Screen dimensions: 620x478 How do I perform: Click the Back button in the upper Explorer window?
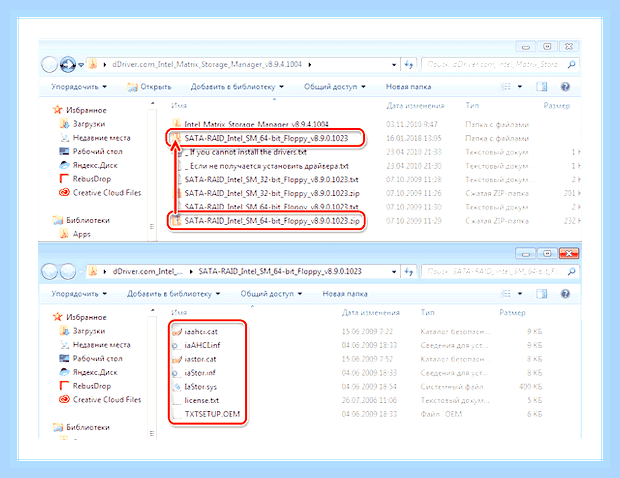click(50, 64)
